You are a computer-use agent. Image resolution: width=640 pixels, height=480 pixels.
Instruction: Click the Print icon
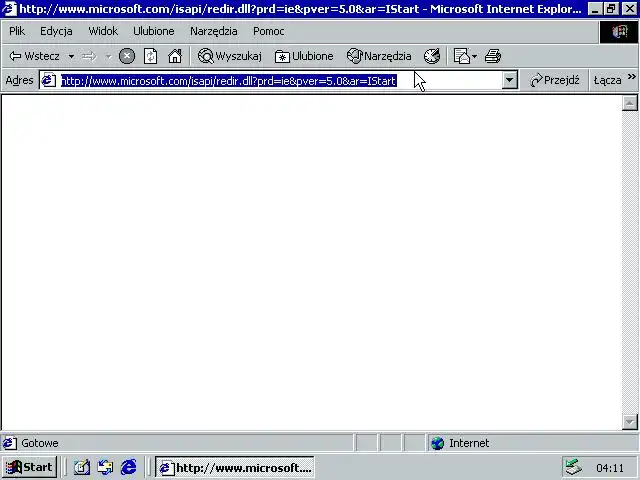[493, 56]
